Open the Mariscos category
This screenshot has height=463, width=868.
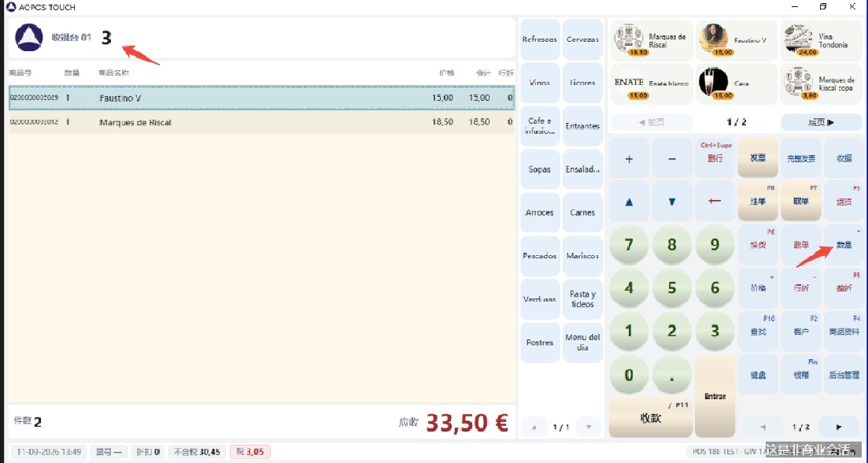click(x=582, y=255)
